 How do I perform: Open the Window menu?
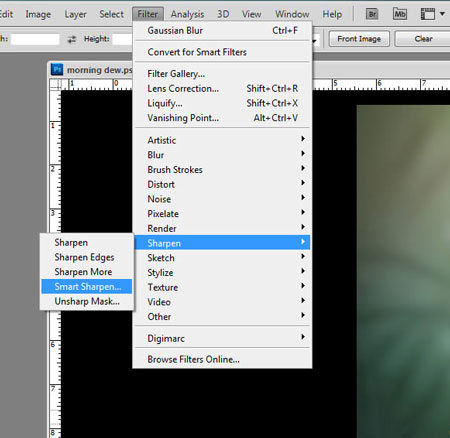point(292,14)
